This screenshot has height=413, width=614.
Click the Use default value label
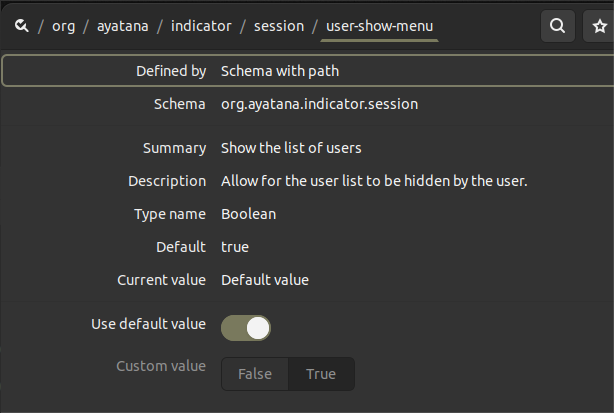148,324
